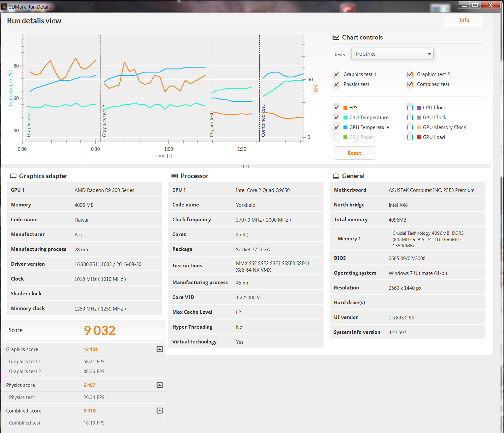Click the Hawaii code name value

[x=82, y=220]
